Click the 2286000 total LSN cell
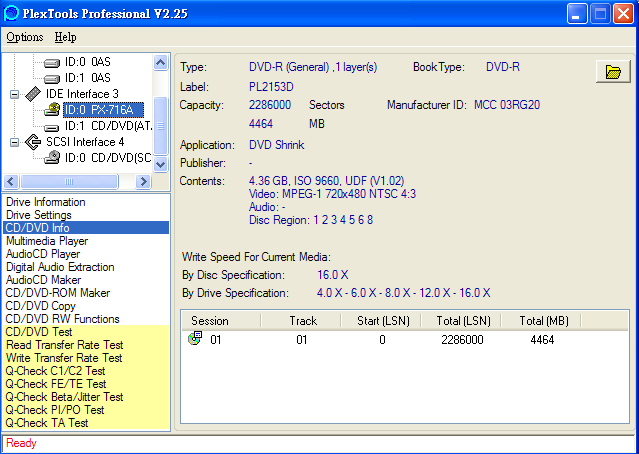The width and height of the screenshot is (639, 454). tap(462, 339)
